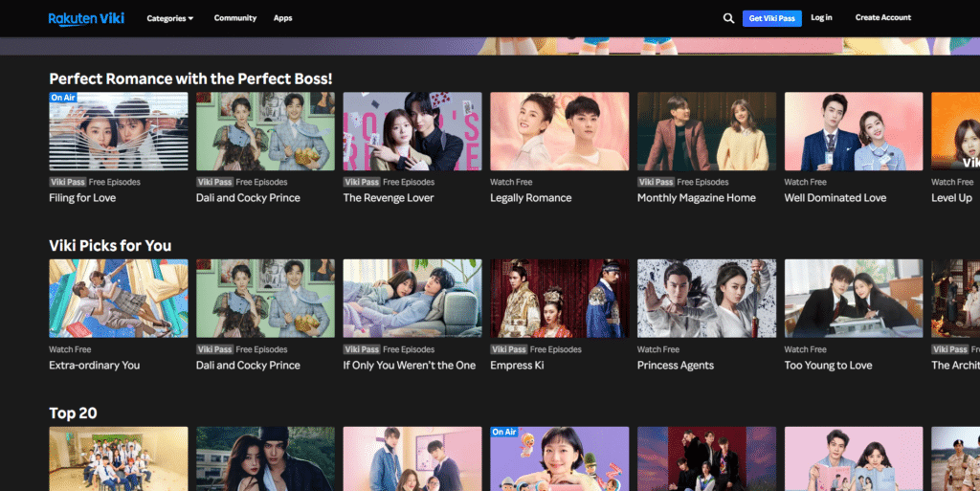
Task: Open If Only You Weren't the One title
Action: (409, 366)
